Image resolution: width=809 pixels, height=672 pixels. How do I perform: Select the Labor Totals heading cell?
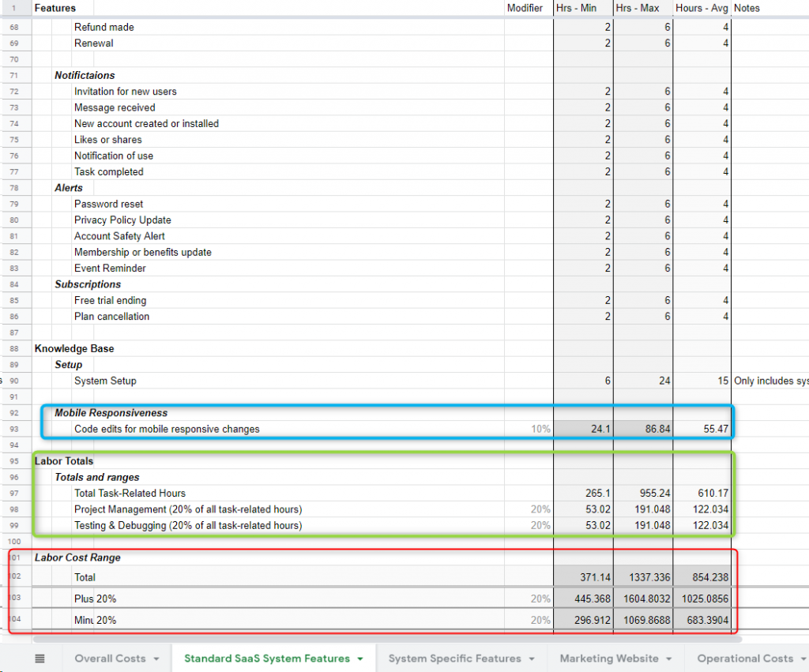coord(64,461)
